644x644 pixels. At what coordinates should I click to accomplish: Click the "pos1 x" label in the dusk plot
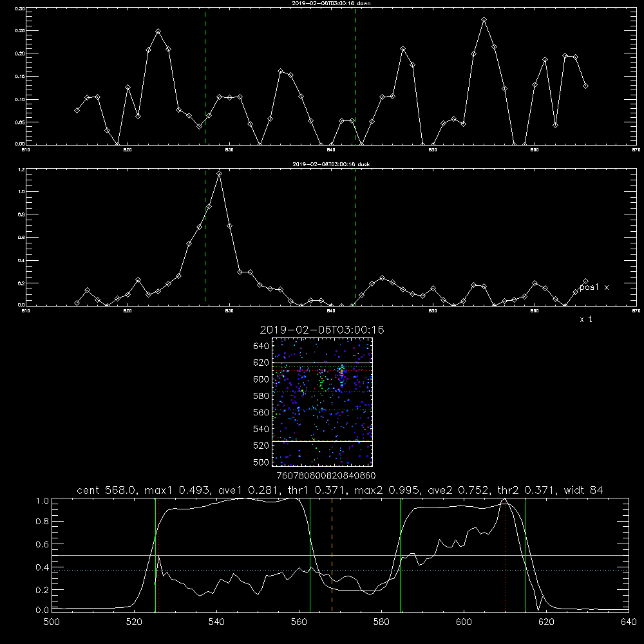(x=594, y=287)
